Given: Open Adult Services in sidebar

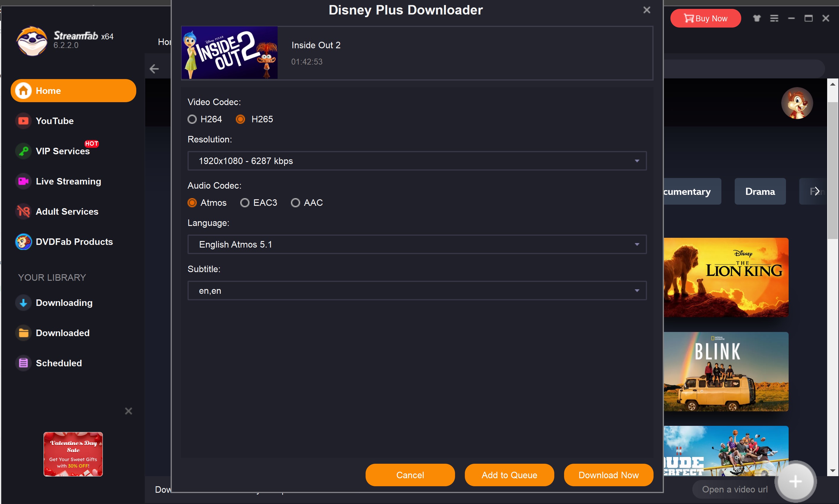Looking at the screenshot, I should [73, 212].
